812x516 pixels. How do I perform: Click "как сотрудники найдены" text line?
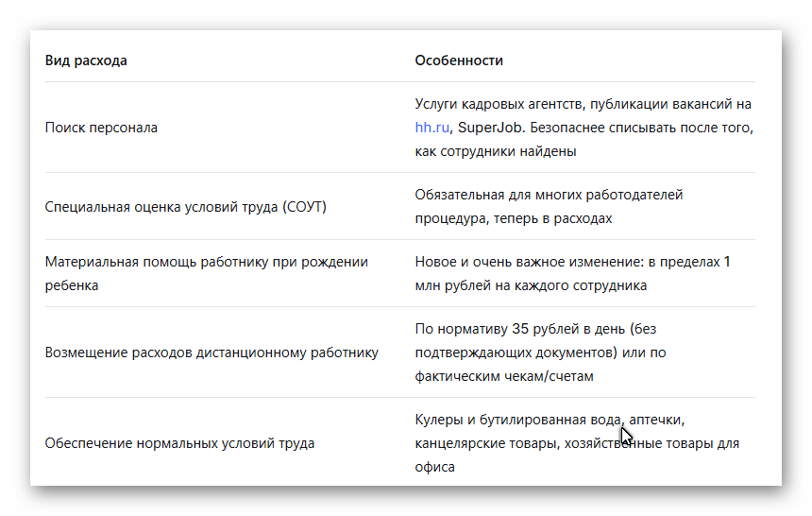(x=496, y=151)
